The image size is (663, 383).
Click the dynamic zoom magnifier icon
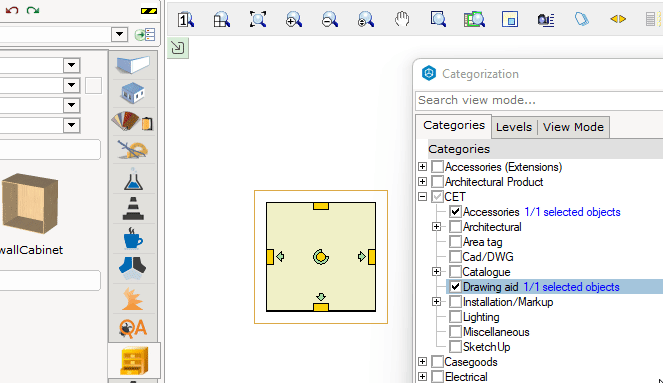coord(366,19)
